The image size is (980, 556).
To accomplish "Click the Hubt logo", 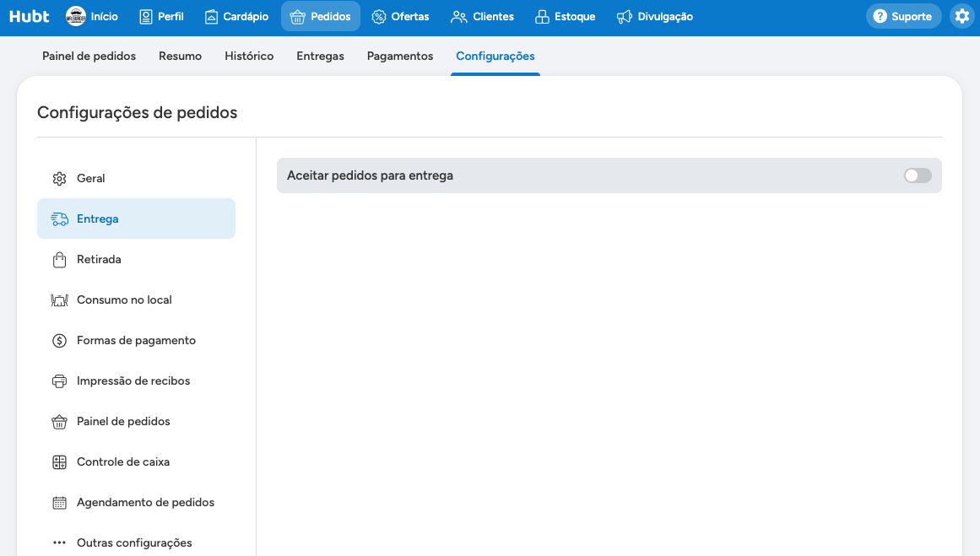I will pyautogui.click(x=29, y=16).
